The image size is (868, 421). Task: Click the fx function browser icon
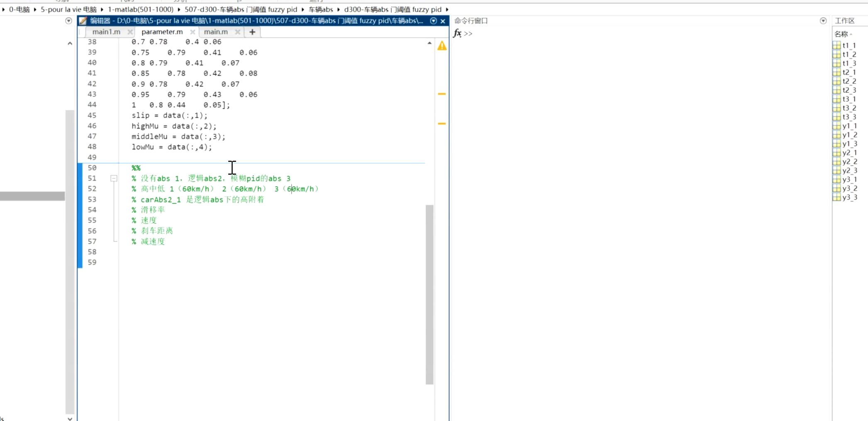457,33
